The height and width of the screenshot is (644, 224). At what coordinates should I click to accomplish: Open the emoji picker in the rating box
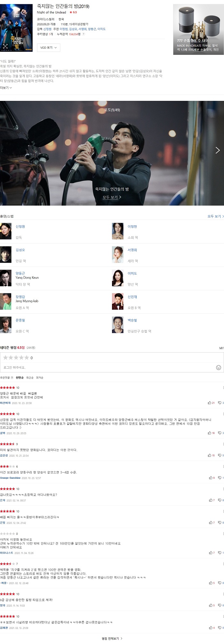tap(219, 367)
